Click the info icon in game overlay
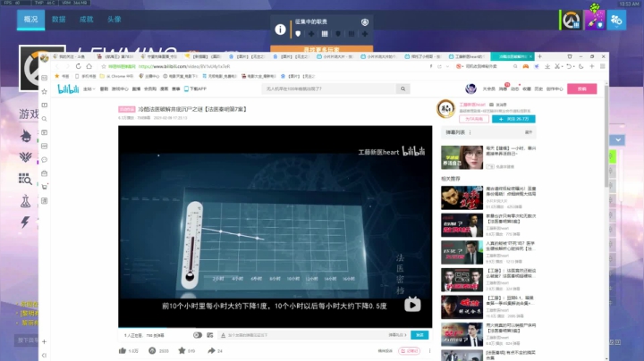The height and width of the screenshot is (361, 644). point(280,29)
